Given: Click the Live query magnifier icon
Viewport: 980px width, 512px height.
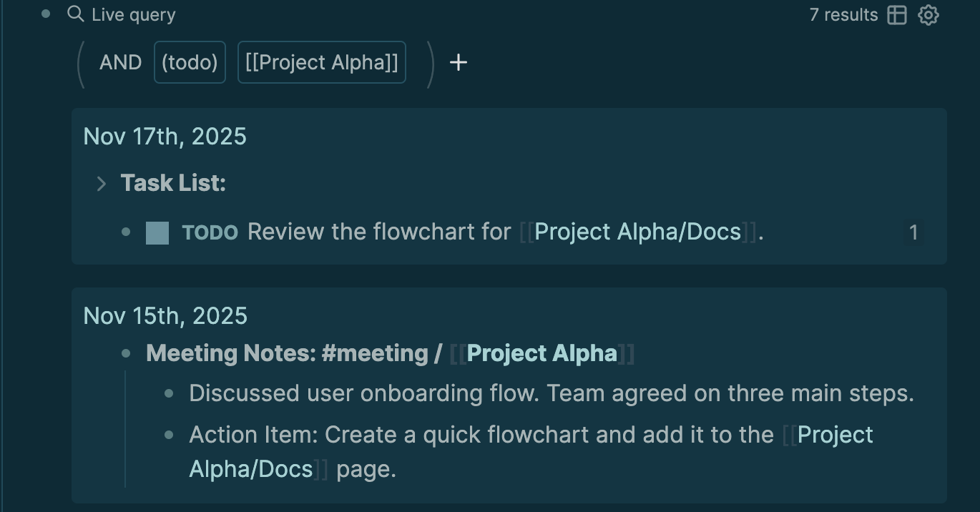Looking at the screenshot, I should [x=75, y=14].
